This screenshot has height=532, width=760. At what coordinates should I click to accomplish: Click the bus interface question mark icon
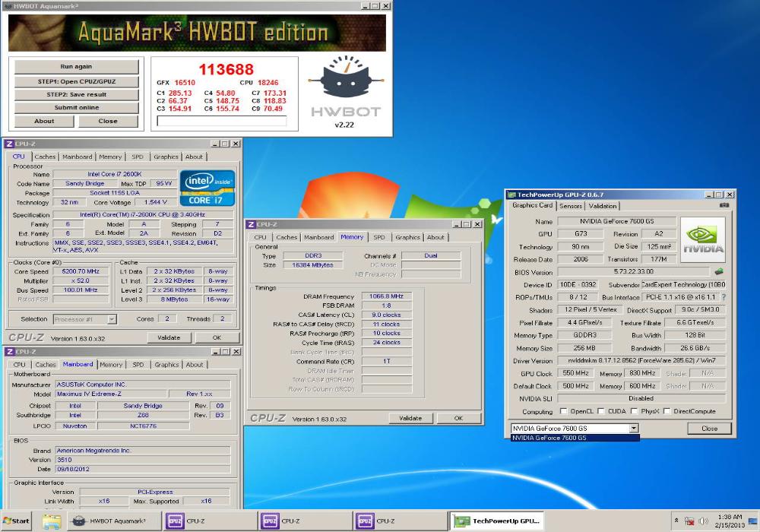(x=724, y=297)
